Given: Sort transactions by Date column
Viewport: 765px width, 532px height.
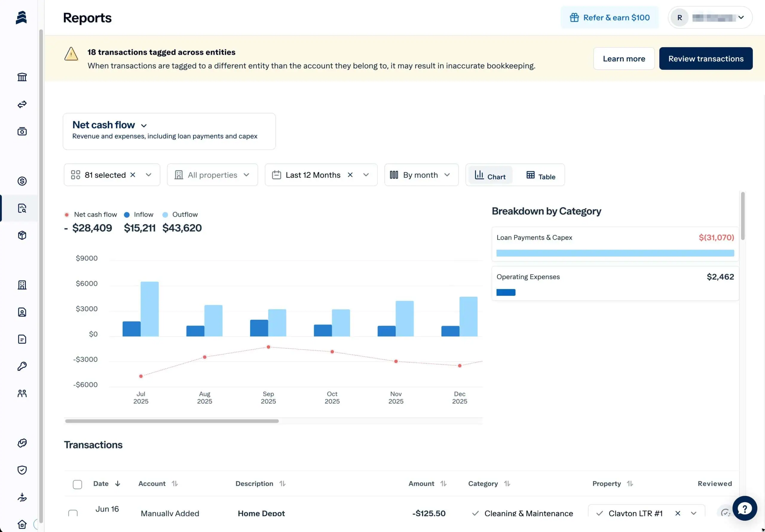Looking at the screenshot, I should point(107,484).
